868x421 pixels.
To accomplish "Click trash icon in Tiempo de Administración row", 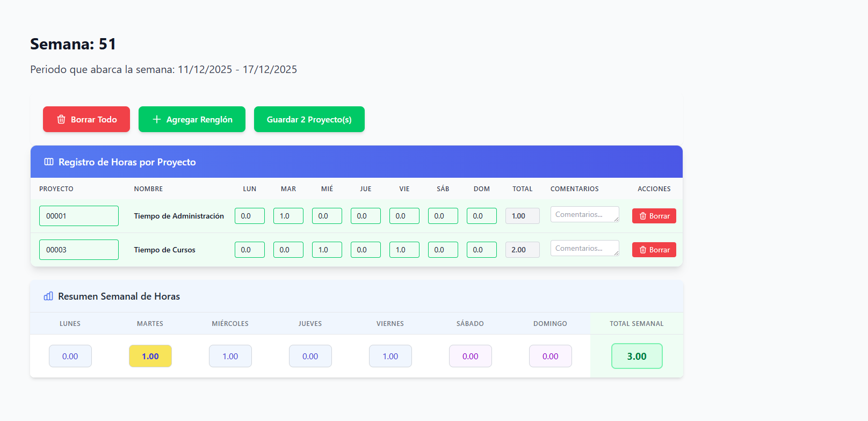I will click(x=643, y=216).
